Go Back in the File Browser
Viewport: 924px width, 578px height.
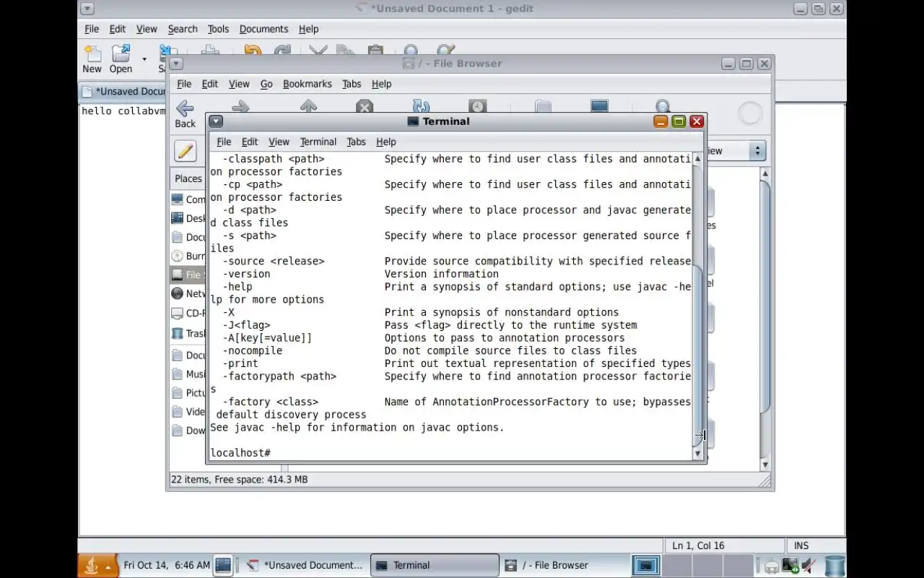pos(185,114)
